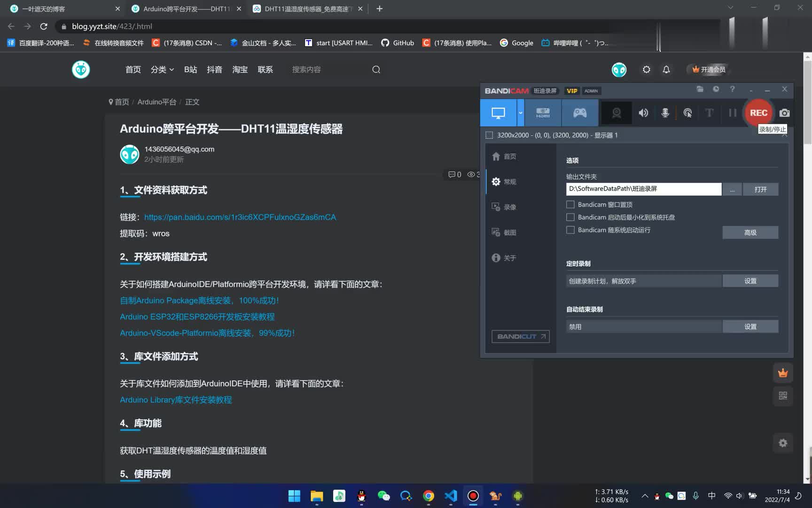Viewport: 812px width, 508px height.
Task: Open screen mode dropdown arrow
Action: [x=521, y=113]
